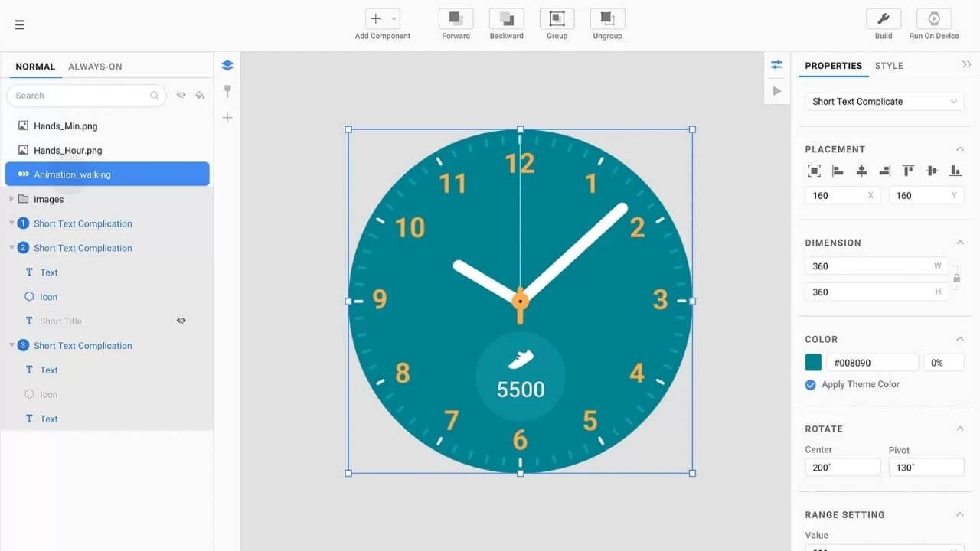The image size is (980, 551).
Task: Click the Forward icon to bring layer forward
Action: pyautogui.click(x=456, y=18)
